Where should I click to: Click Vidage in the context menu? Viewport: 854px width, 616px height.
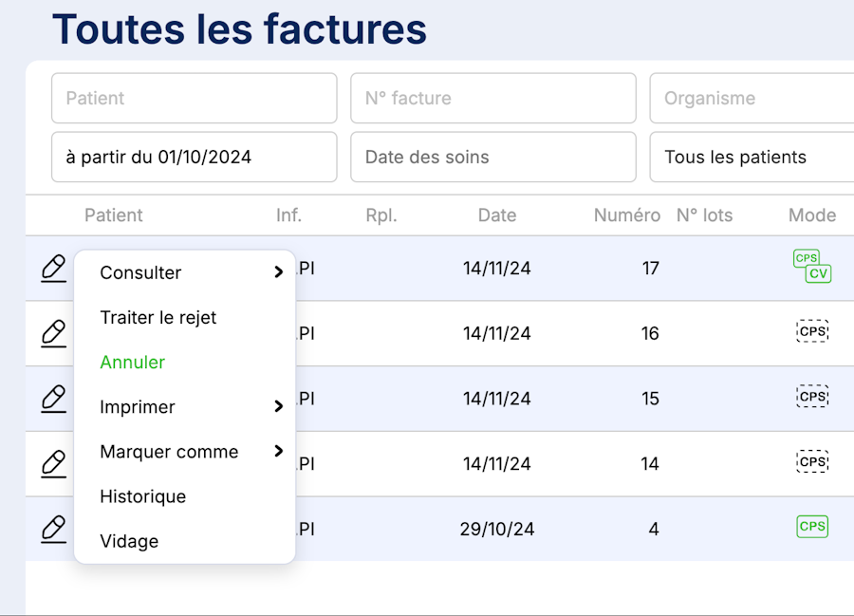[x=129, y=541]
